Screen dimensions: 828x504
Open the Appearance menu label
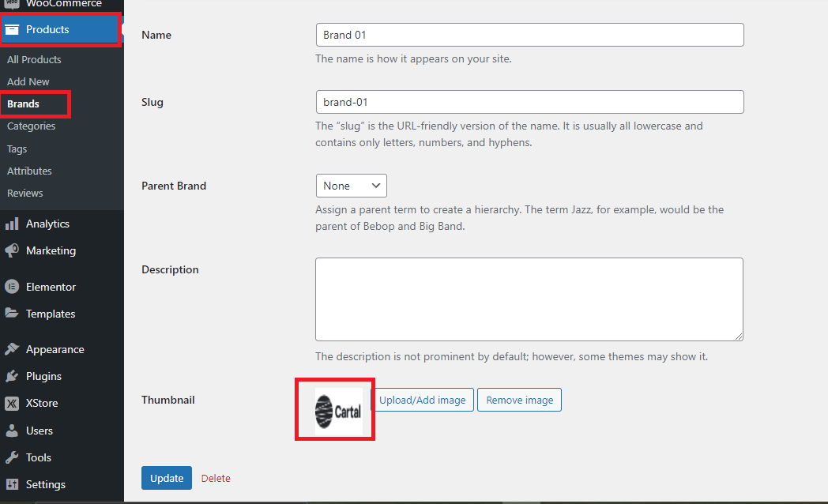pyautogui.click(x=55, y=349)
